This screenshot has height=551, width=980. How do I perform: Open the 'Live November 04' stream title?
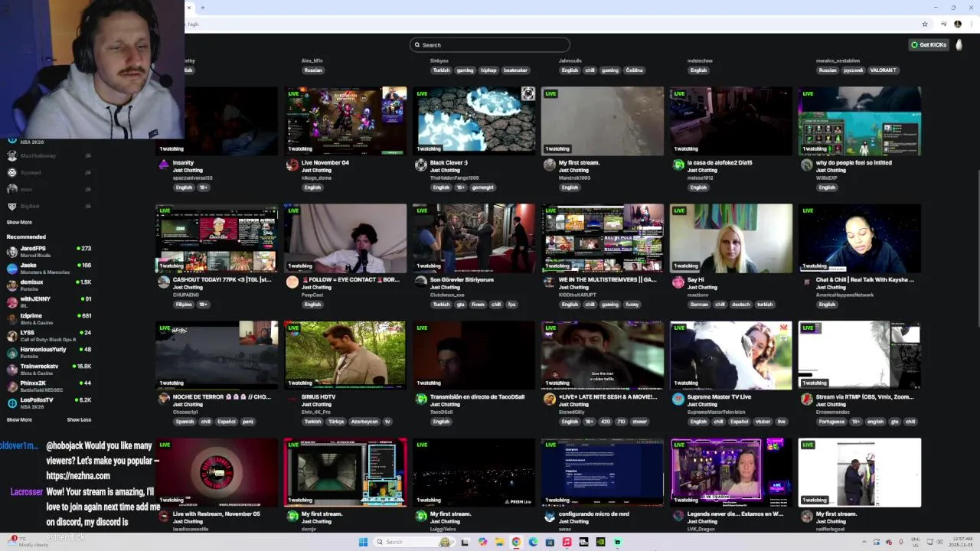tap(325, 162)
